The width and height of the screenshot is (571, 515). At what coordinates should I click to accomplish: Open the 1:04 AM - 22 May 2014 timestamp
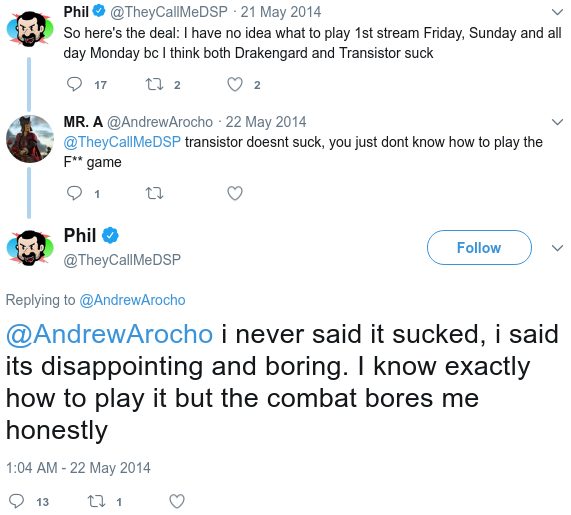click(x=78, y=468)
